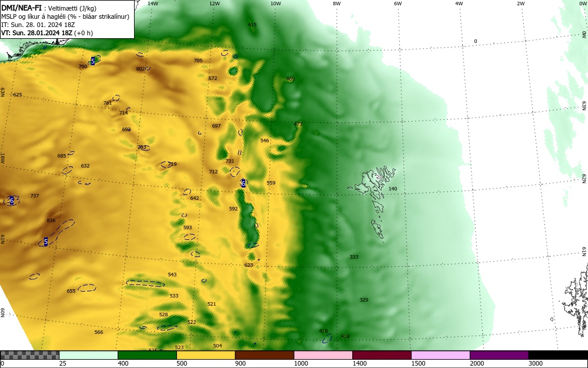
Task: Click the light purple 1500–2000 legend swatch
Action: point(440,355)
